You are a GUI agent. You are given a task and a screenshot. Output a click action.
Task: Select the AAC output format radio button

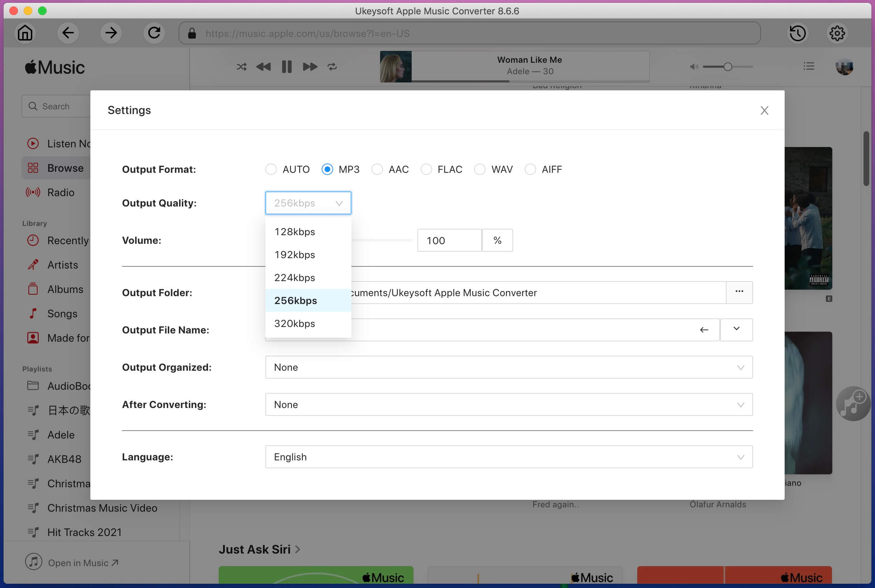click(378, 169)
